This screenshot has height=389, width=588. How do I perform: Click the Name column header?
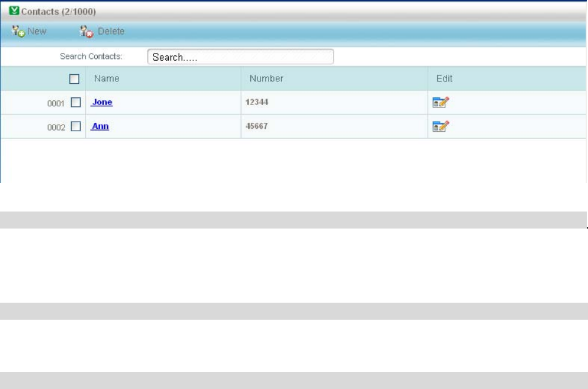pos(106,78)
